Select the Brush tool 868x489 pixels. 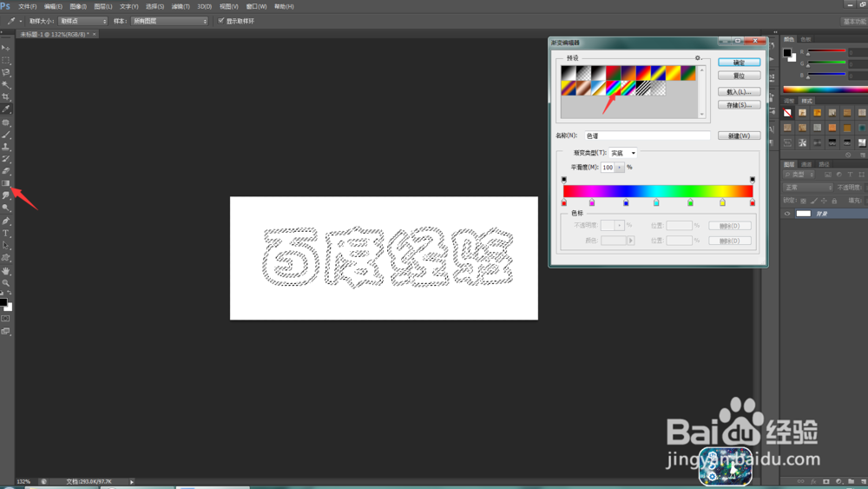(6, 135)
